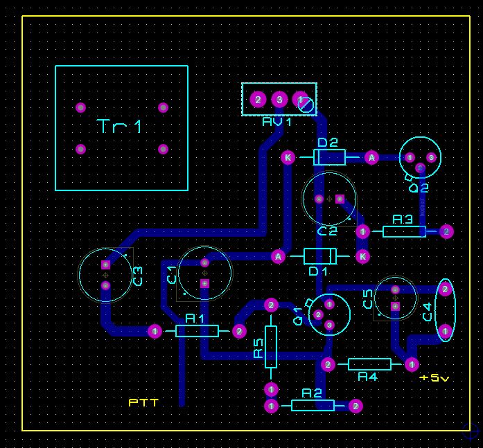Click pad 2 of capacitor C4
Image resolution: width=483 pixels, height=448 pixels.
[x=445, y=289]
